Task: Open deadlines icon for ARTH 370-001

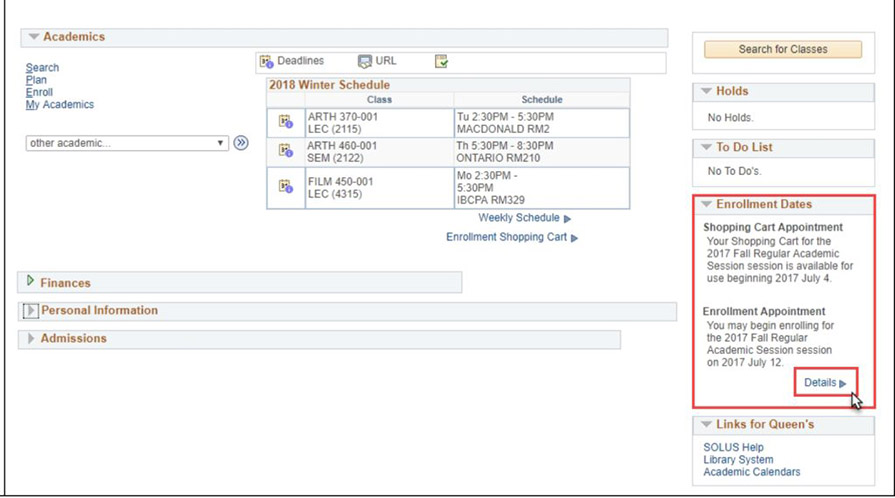Action: coord(285,122)
